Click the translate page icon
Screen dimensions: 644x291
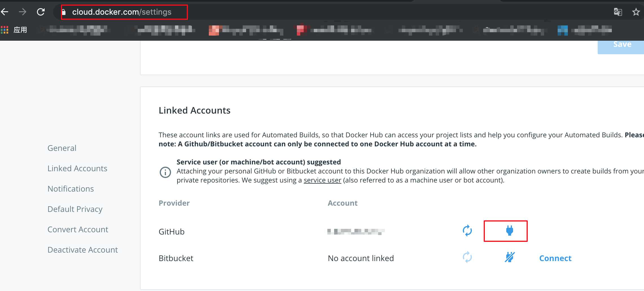click(618, 12)
